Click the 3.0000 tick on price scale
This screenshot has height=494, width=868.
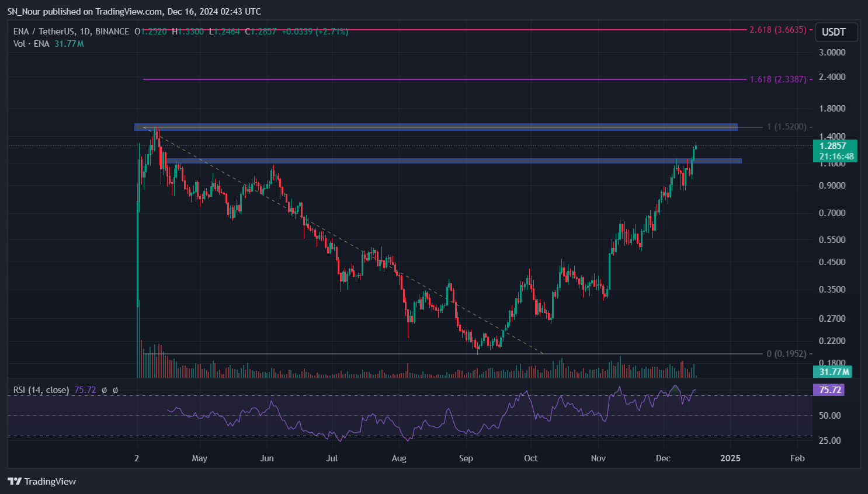[x=832, y=53]
